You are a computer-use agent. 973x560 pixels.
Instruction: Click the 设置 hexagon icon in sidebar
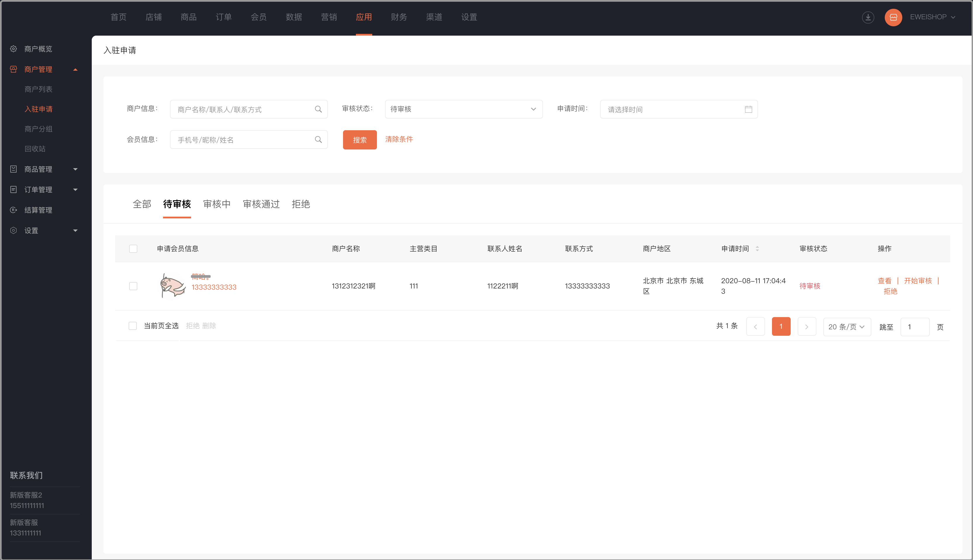click(x=13, y=230)
